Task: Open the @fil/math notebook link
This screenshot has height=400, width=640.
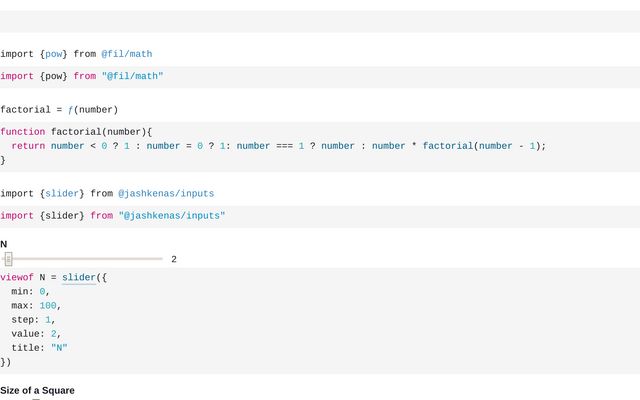Action: 126,54
